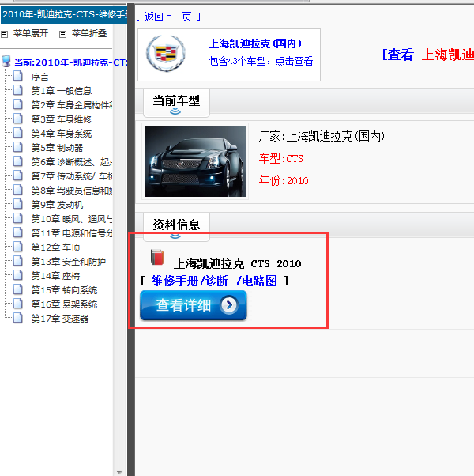Click the menu collapse icon beside 菜单折叠
This screenshot has width=474, height=476.
[x=62, y=34]
